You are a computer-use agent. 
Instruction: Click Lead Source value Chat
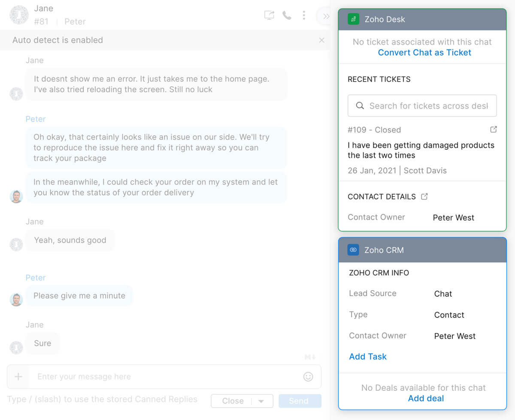443,294
